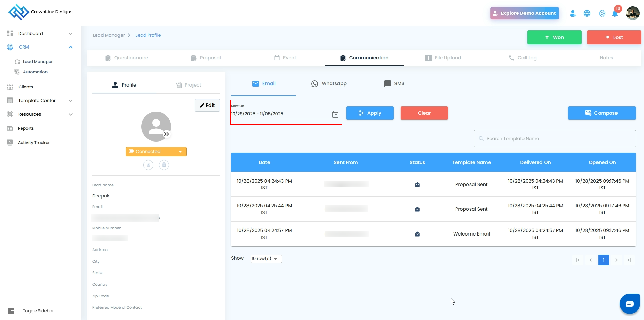644x320 pixels.
Task: Click Explore Demo Account button
Action: 525,13
